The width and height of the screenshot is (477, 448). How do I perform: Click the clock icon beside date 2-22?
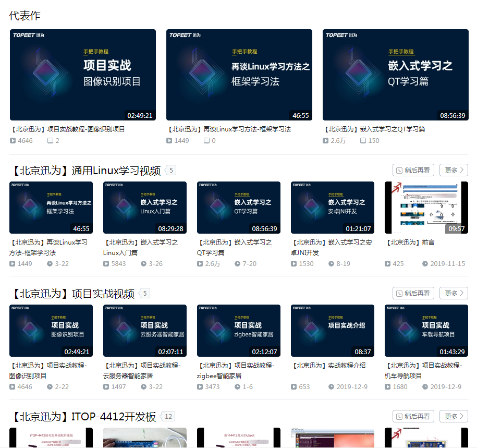coord(50,386)
